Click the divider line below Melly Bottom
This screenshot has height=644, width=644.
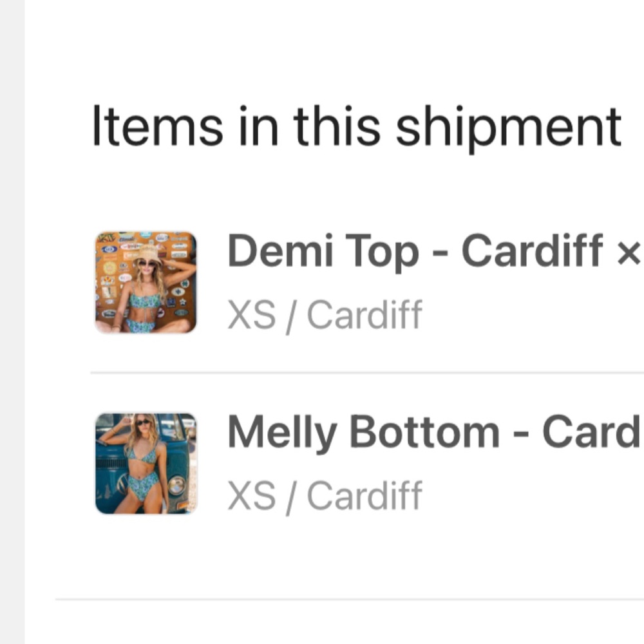click(x=348, y=600)
